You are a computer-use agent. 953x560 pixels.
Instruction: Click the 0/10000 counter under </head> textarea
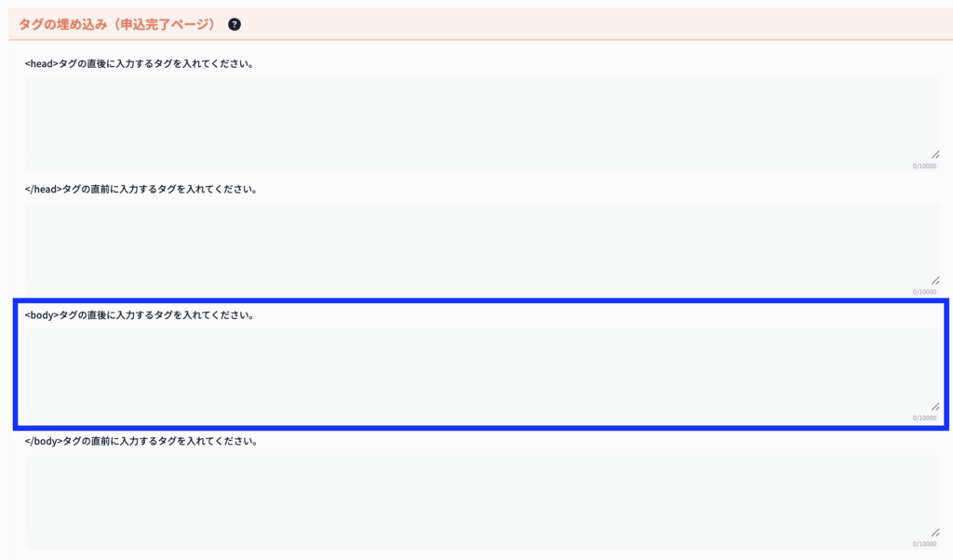(x=924, y=292)
